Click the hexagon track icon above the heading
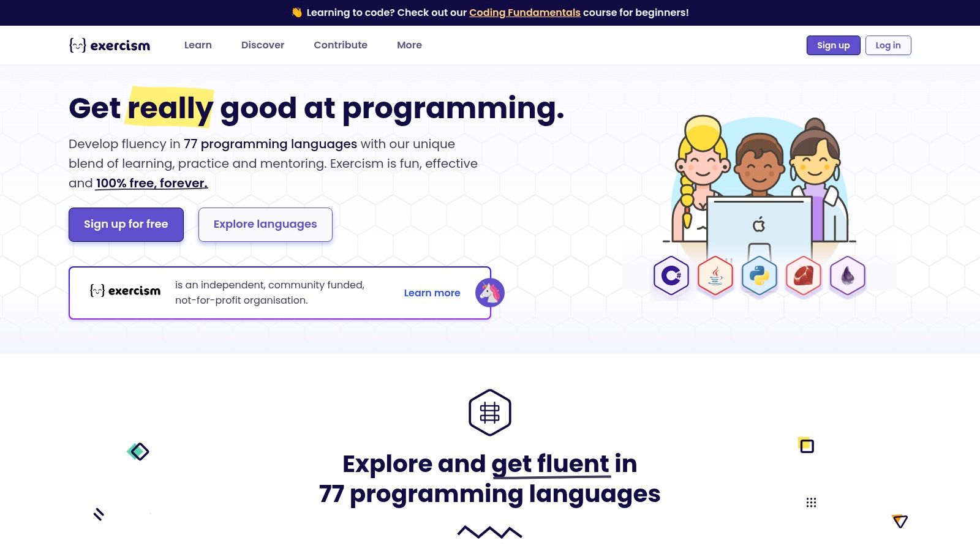This screenshot has width=980, height=551. tap(490, 411)
